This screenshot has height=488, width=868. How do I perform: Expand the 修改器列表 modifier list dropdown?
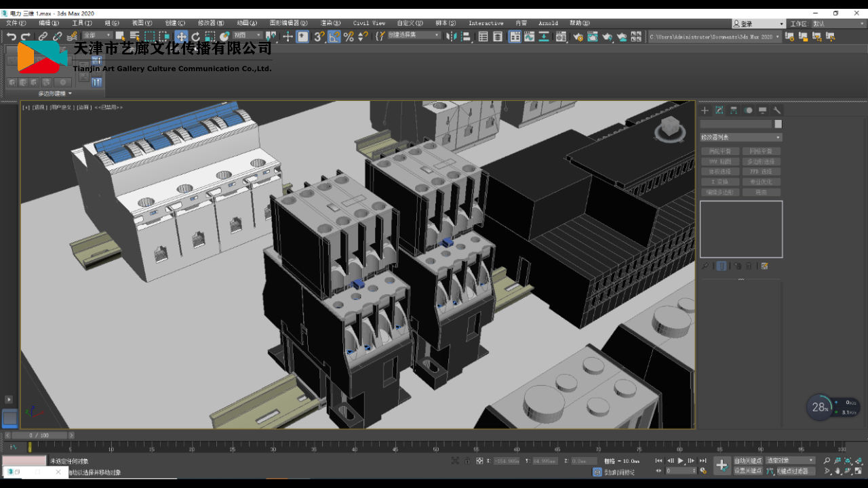741,138
